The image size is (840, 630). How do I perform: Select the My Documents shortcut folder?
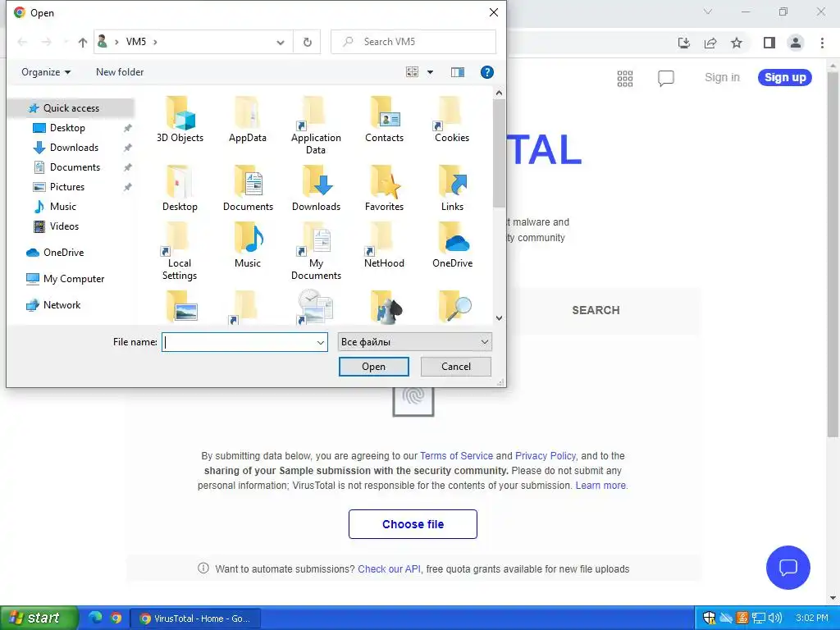(316, 251)
